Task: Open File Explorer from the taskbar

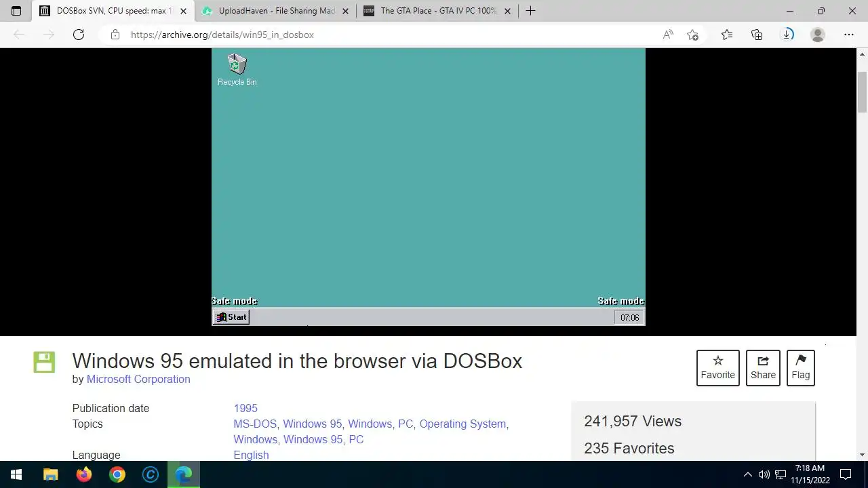Action: click(50, 474)
